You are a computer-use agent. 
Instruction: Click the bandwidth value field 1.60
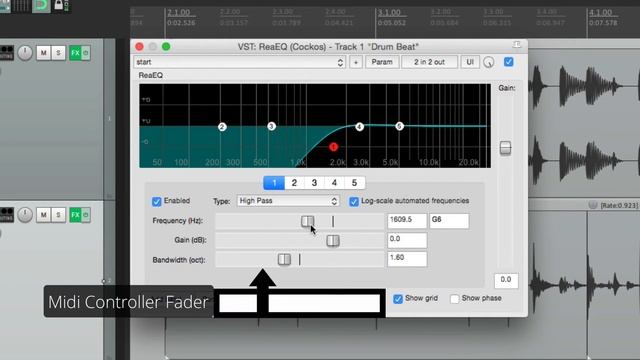click(x=407, y=259)
